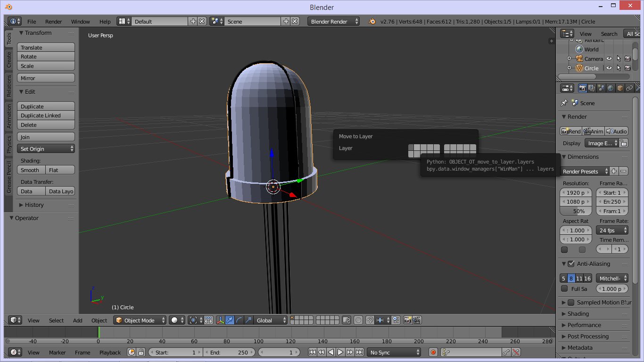This screenshot has height=362, width=644.
Task: Open the Global orientation dropdown
Action: 271,320
